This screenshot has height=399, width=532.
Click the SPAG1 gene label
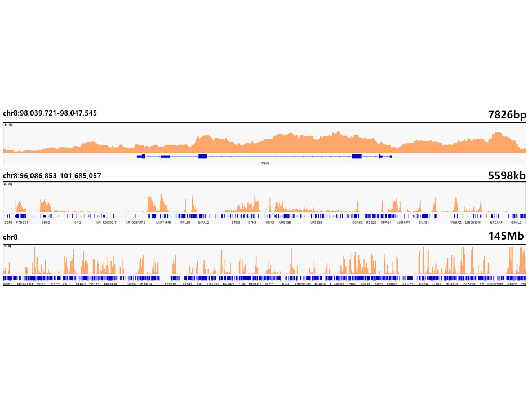point(386,223)
